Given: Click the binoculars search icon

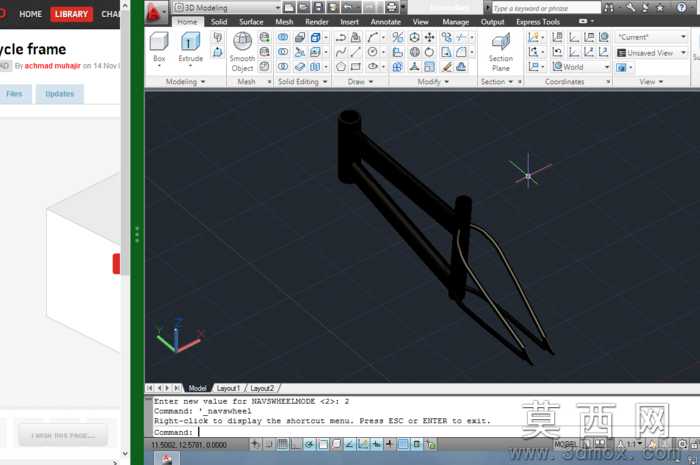Looking at the screenshot, I should (609, 8).
